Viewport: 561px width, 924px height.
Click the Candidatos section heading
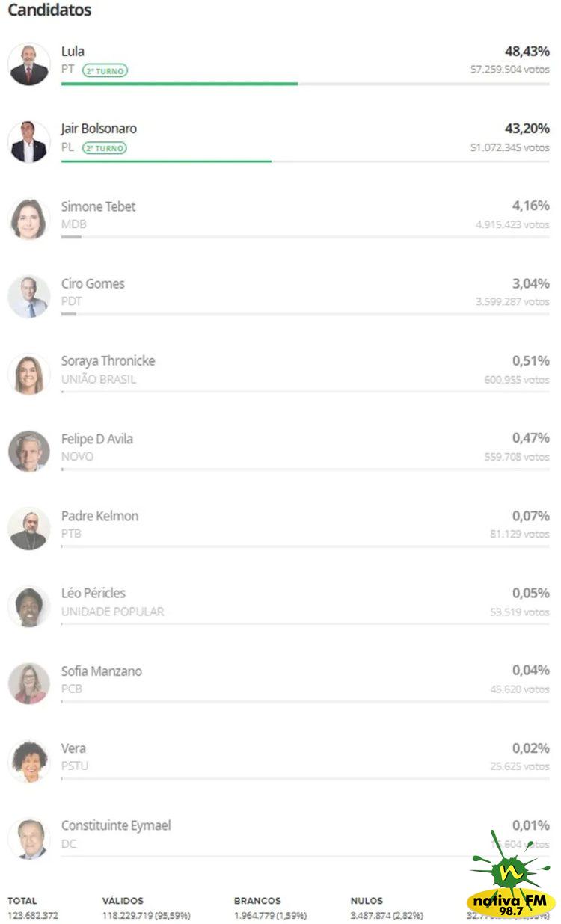click(x=49, y=10)
